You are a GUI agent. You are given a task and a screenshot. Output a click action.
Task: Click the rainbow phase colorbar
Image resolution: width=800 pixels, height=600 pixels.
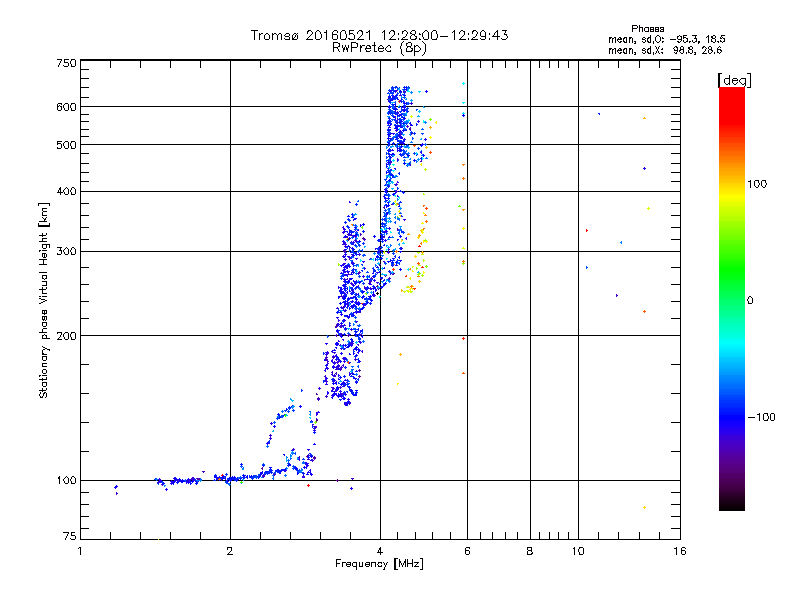click(x=732, y=298)
